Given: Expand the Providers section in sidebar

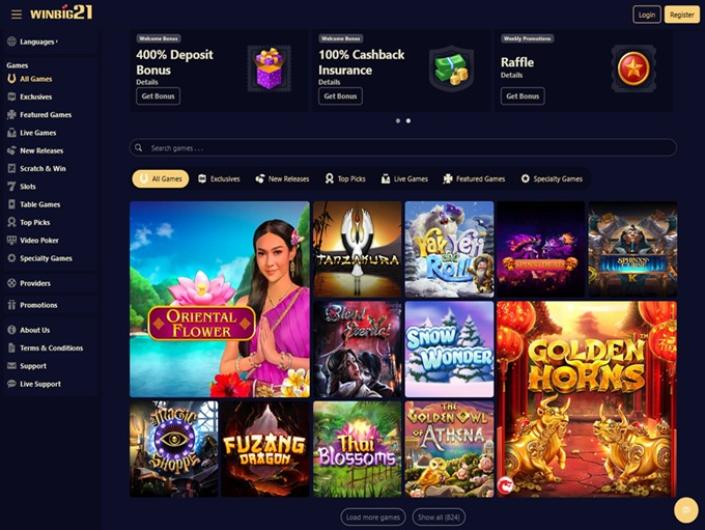Looking at the screenshot, I should pos(35,283).
